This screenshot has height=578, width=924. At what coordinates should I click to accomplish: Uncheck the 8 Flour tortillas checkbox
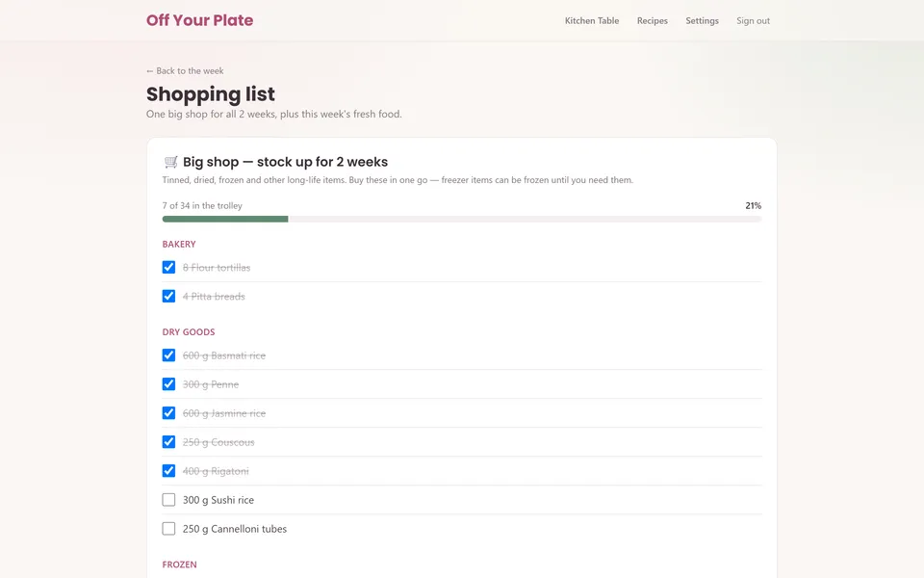pyautogui.click(x=168, y=267)
